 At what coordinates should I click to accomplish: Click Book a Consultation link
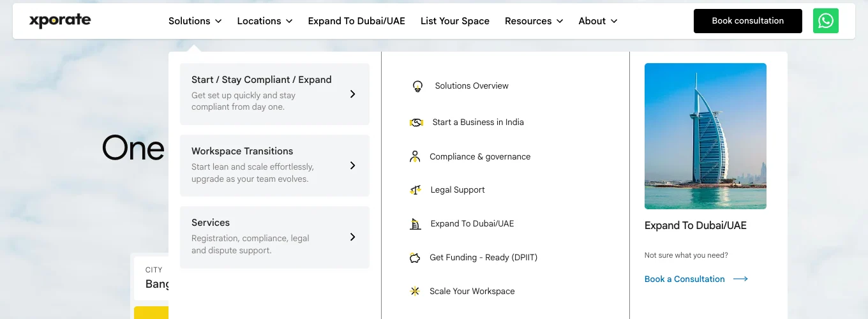(685, 279)
